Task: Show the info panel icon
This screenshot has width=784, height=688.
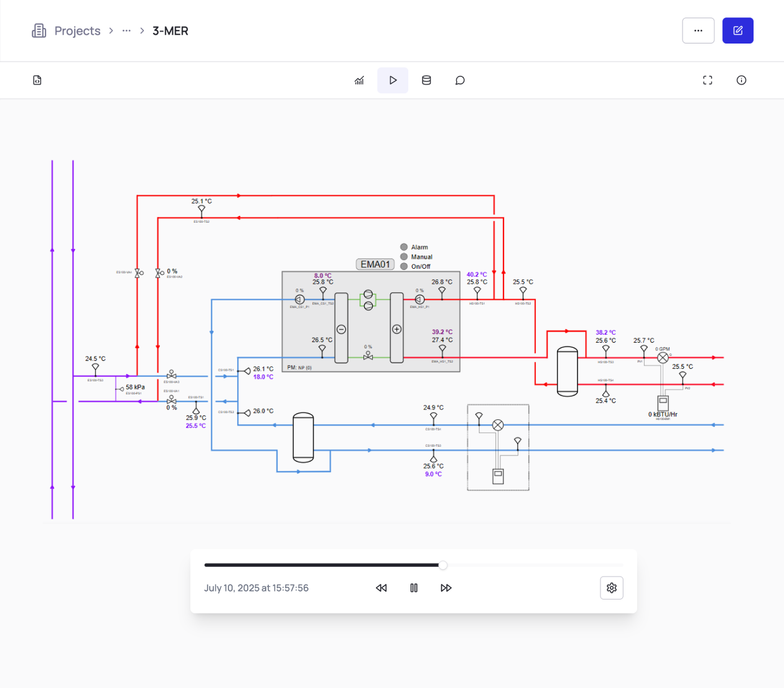Action: [x=741, y=80]
